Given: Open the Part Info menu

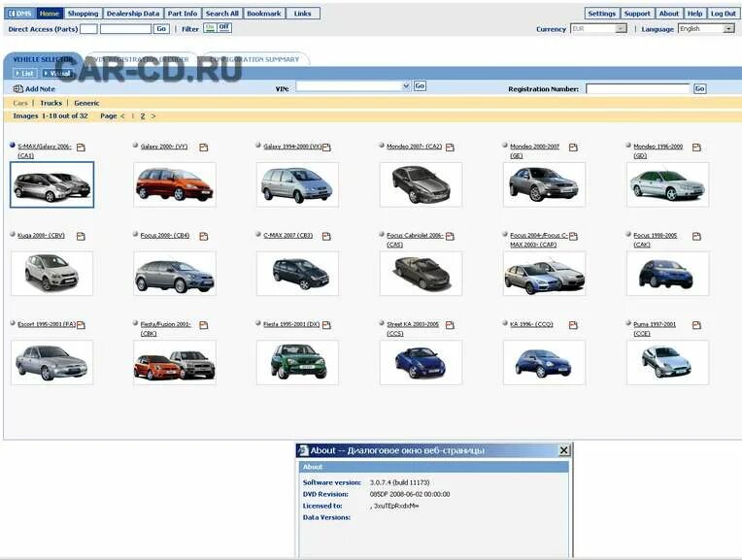Looking at the screenshot, I should pos(183,14).
